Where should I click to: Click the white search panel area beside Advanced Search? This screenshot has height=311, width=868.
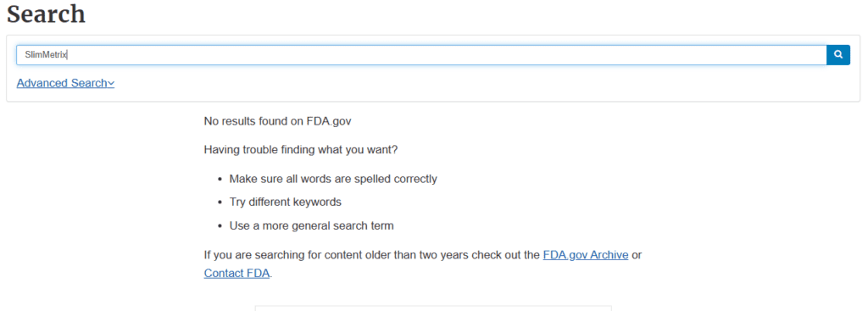tap(481, 84)
